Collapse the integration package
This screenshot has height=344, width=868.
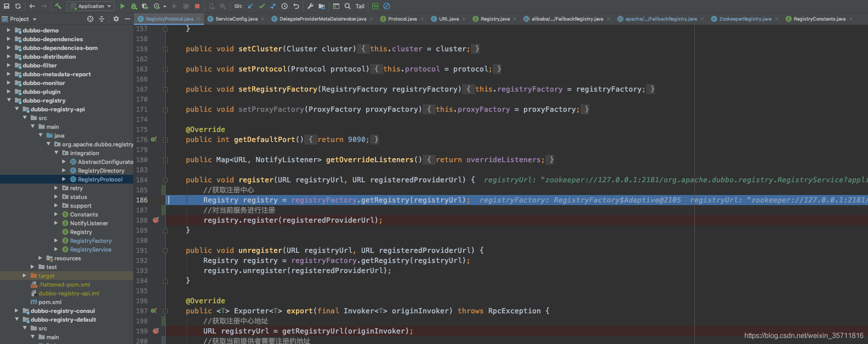(56, 153)
